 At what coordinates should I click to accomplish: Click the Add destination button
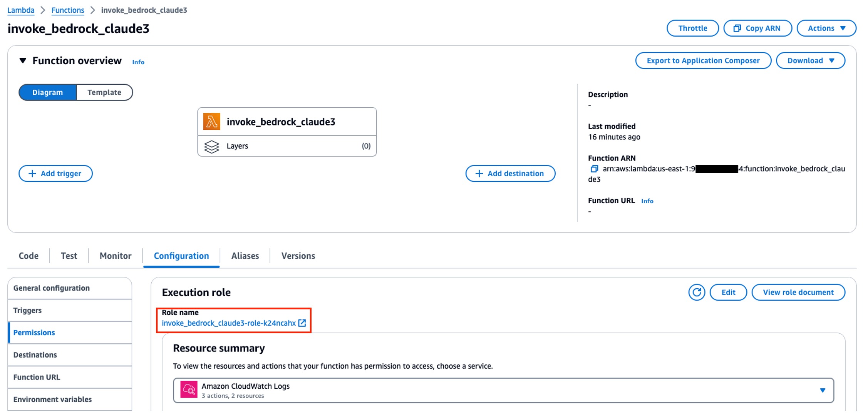(510, 173)
